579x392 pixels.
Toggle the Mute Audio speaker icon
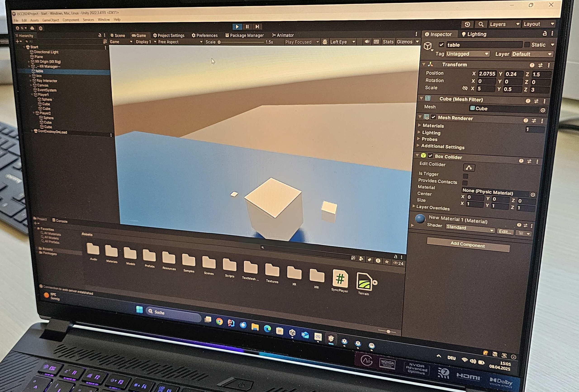[367, 42]
